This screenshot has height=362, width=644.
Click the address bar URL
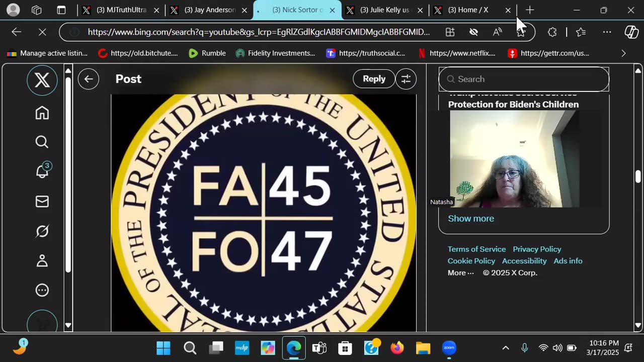pyautogui.click(x=259, y=32)
